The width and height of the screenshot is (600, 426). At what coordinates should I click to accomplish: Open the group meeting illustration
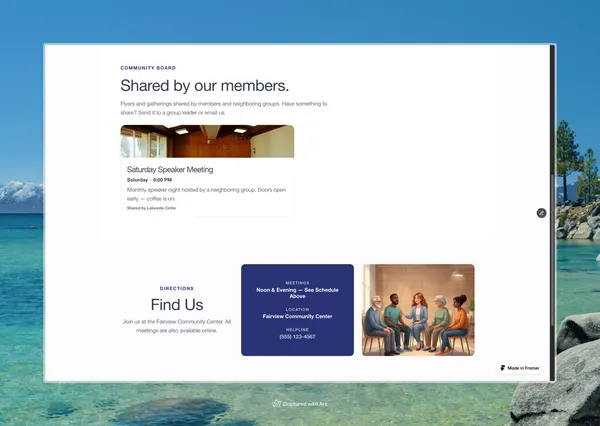pyautogui.click(x=418, y=310)
